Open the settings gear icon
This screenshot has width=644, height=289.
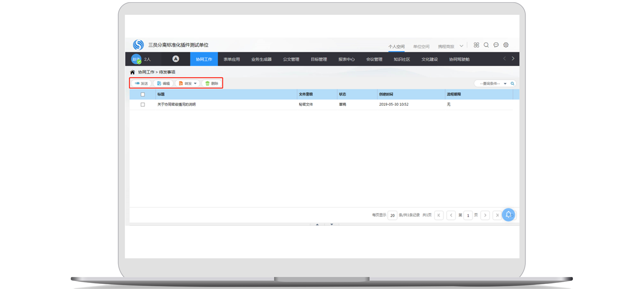(x=506, y=45)
